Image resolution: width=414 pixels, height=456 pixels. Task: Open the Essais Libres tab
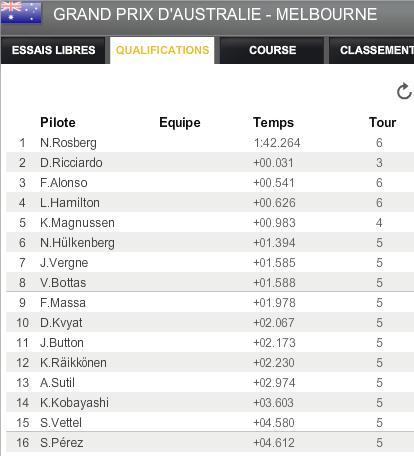pos(53,50)
